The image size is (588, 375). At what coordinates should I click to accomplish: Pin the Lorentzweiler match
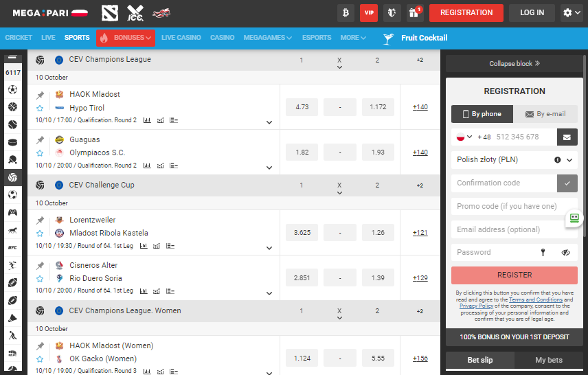(40, 220)
